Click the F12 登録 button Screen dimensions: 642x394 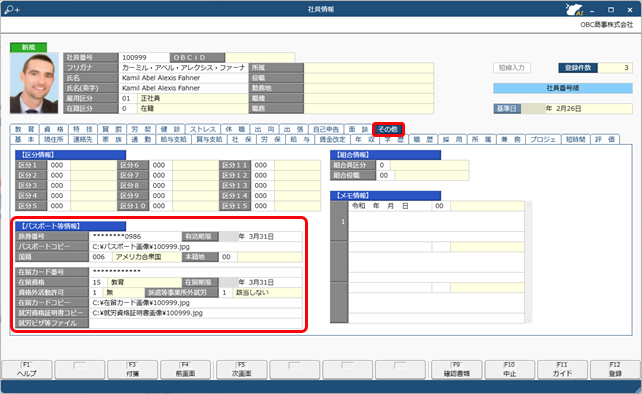[x=615, y=369]
